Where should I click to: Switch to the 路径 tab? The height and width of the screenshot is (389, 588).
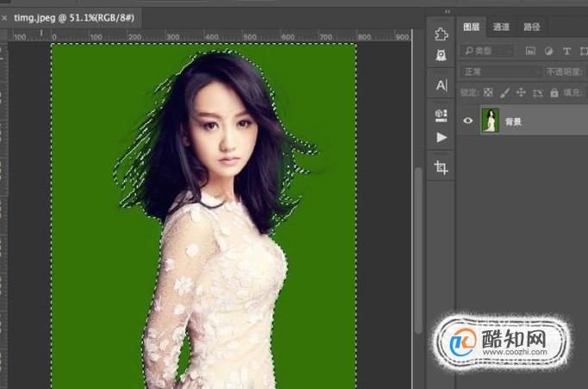click(531, 27)
